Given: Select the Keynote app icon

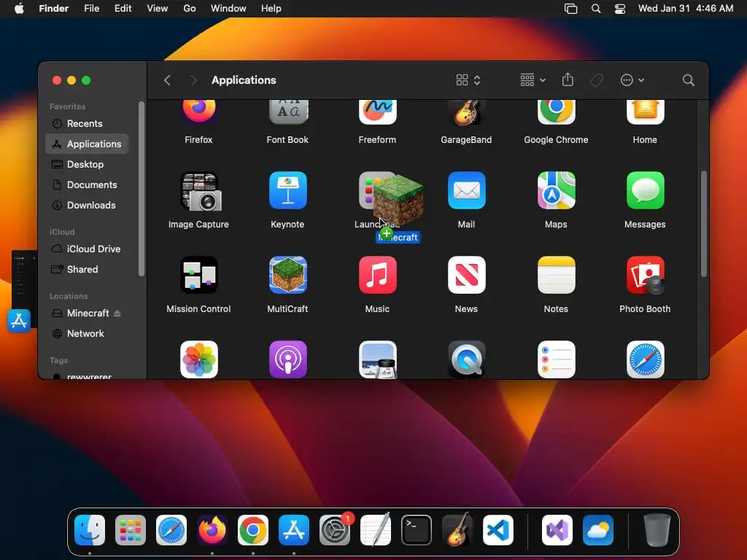Looking at the screenshot, I should (x=288, y=190).
